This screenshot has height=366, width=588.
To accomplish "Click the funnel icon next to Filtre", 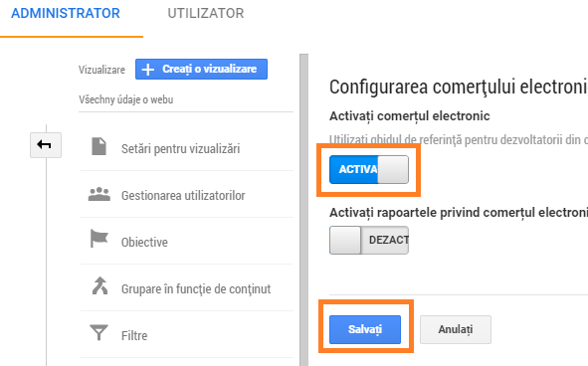I will pos(99,332).
